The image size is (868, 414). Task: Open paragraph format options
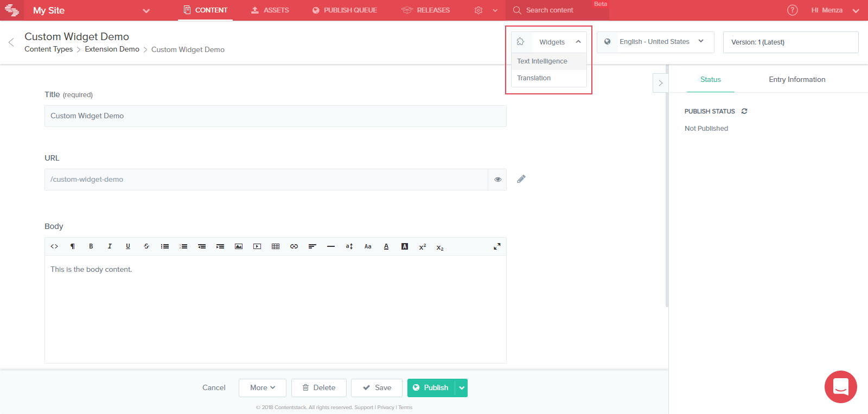pyautogui.click(x=73, y=246)
